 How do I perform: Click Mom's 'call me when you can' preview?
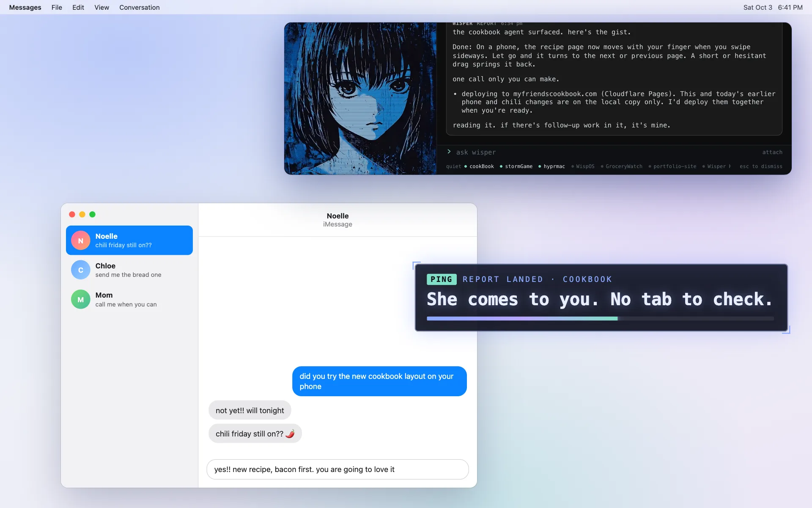(x=126, y=304)
